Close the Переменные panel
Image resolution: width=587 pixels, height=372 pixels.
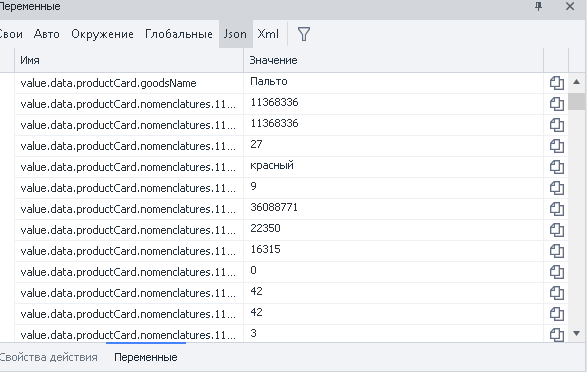coord(570,6)
